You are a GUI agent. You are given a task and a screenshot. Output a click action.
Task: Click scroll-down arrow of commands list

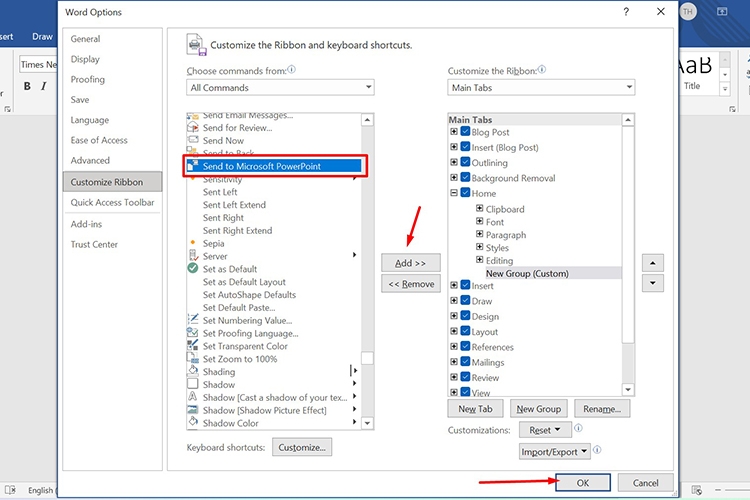click(x=367, y=423)
